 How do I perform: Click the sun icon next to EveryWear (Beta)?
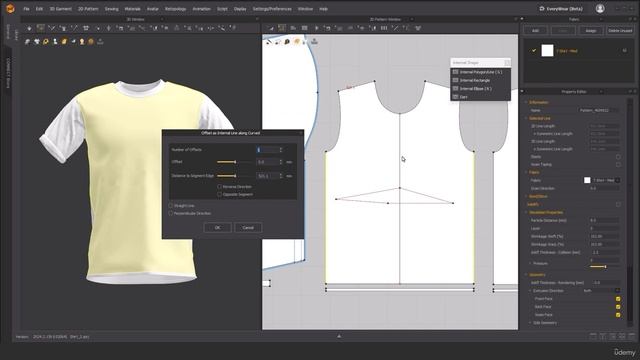pyautogui.click(x=542, y=9)
